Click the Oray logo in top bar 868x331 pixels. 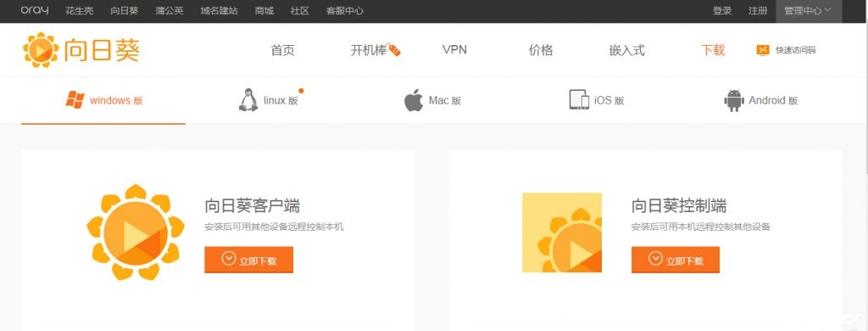(x=34, y=10)
